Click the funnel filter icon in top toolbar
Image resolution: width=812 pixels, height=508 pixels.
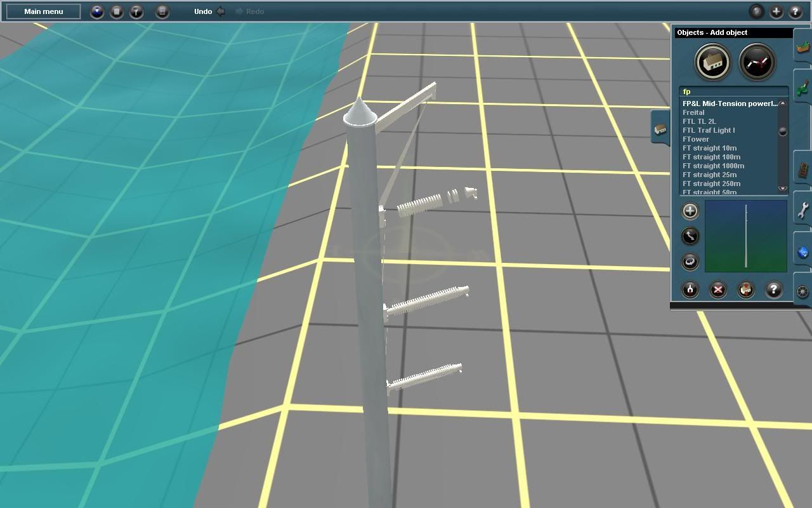click(x=136, y=11)
